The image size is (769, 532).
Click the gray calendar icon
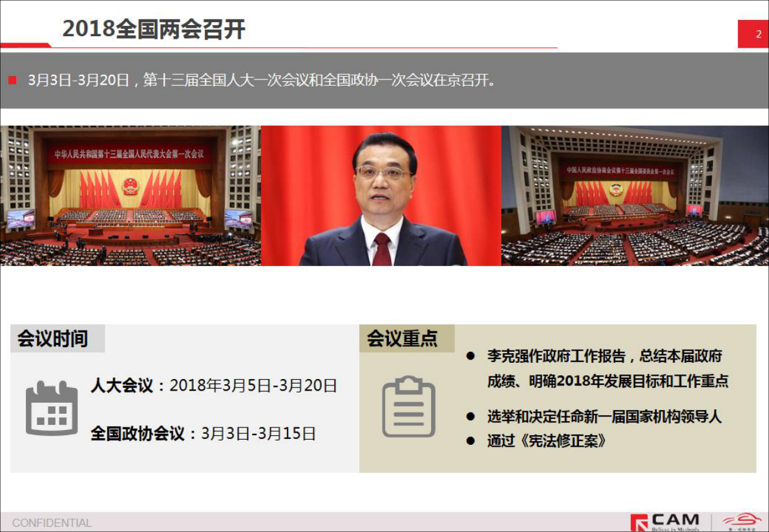tap(52, 408)
